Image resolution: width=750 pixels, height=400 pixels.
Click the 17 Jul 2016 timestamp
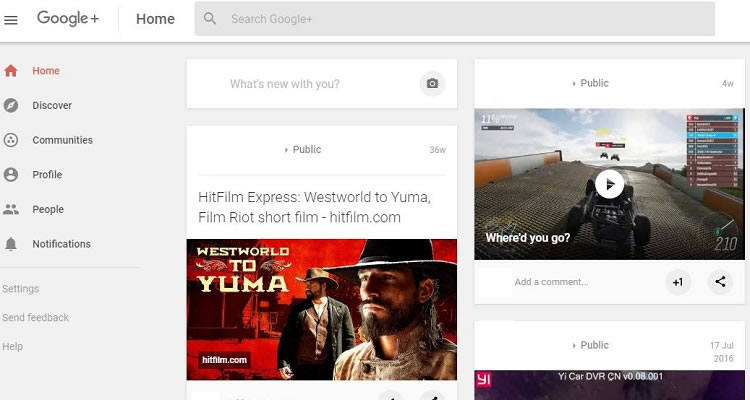[x=721, y=352]
